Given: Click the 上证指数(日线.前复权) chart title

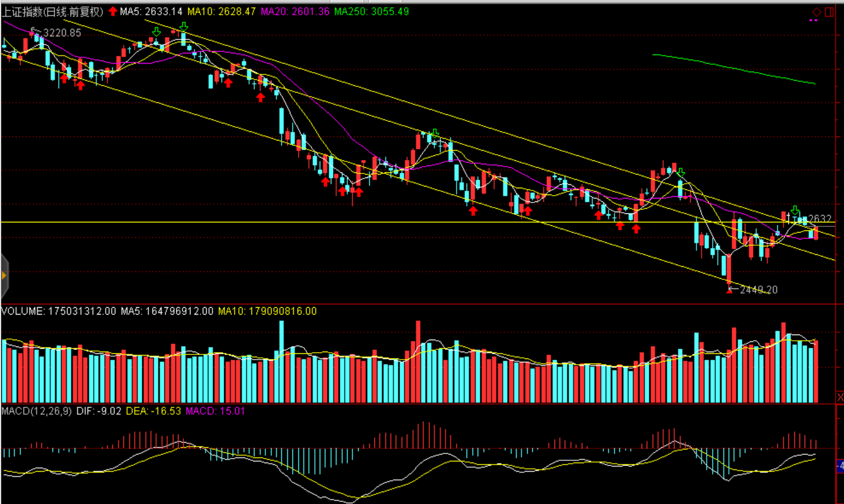Looking at the screenshot, I should [x=52, y=11].
